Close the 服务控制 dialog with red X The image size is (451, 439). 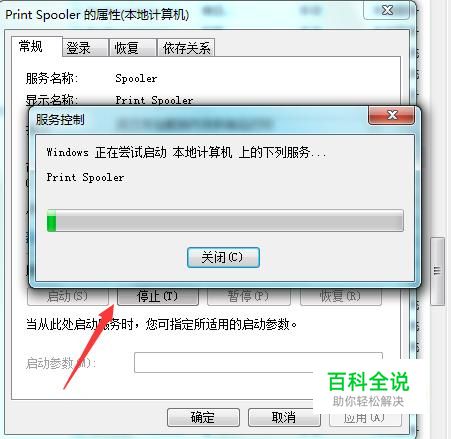pyautogui.click(x=392, y=115)
